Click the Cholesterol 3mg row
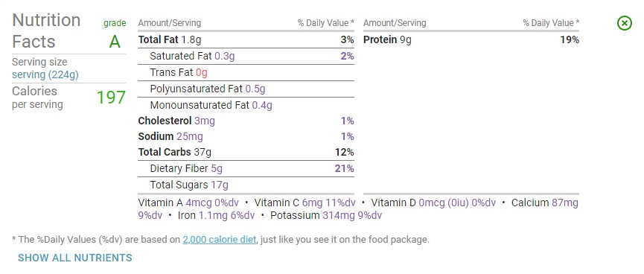The width and height of the screenshot is (644, 274). point(246,121)
